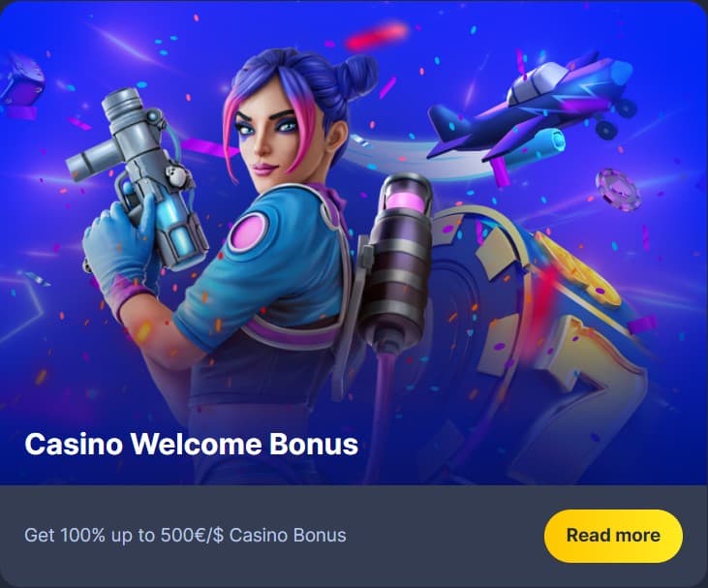Select the 100% up to 500€/$ description text
This screenshot has width=708, height=588.
[185, 535]
